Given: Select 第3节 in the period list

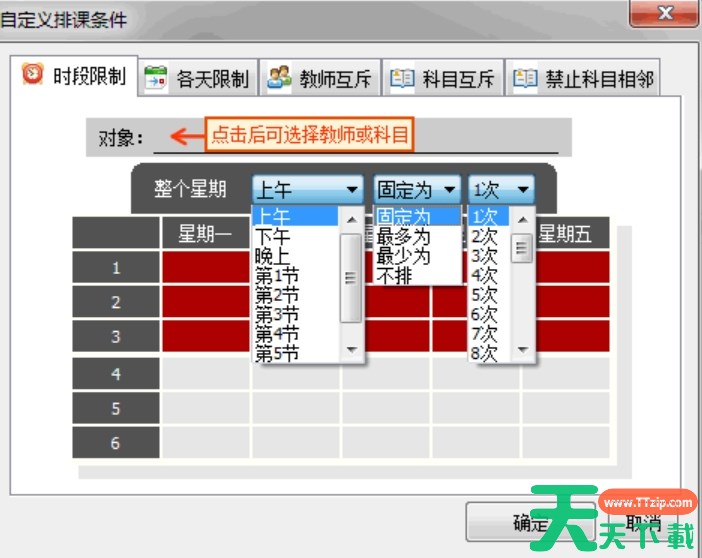Looking at the screenshot, I should coord(295,315).
